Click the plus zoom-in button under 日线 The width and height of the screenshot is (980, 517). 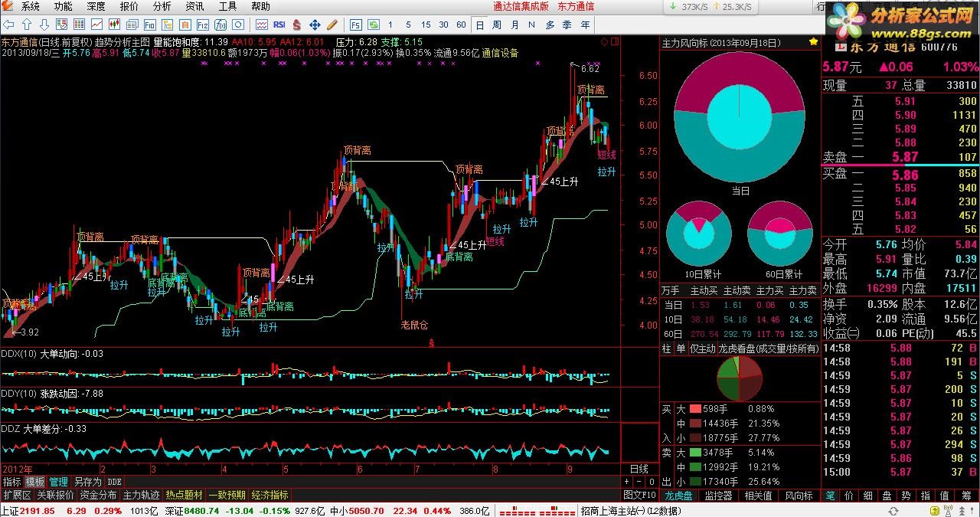[x=626, y=482]
